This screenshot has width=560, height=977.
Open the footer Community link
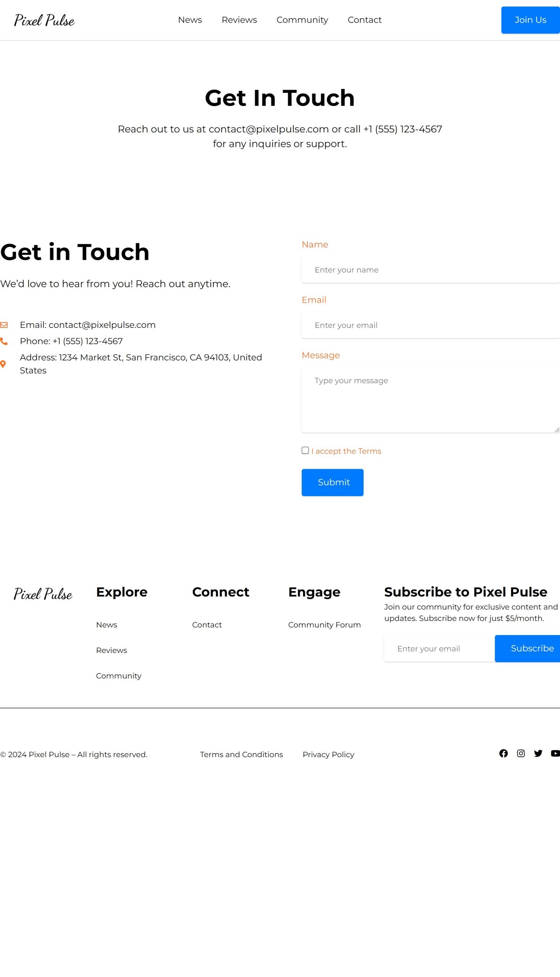119,676
